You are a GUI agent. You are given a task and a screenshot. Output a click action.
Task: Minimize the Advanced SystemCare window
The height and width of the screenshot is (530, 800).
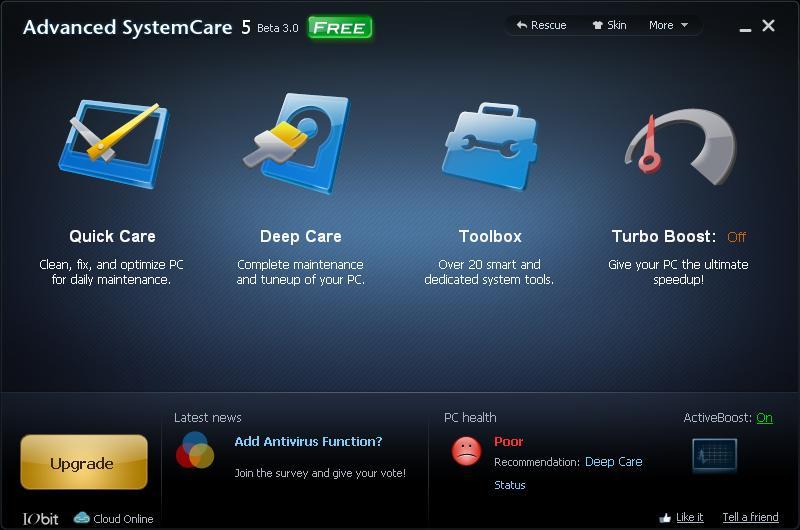point(745,29)
